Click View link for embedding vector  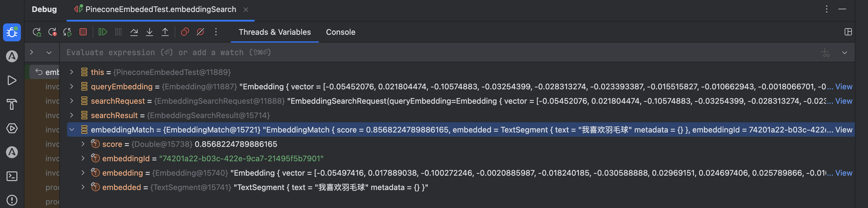tap(843, 173)
